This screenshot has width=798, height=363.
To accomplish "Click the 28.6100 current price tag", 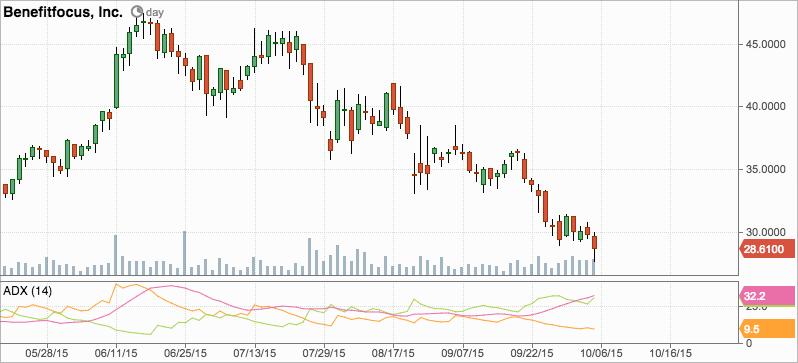I will pyautogui.click(x=766, y=249).
